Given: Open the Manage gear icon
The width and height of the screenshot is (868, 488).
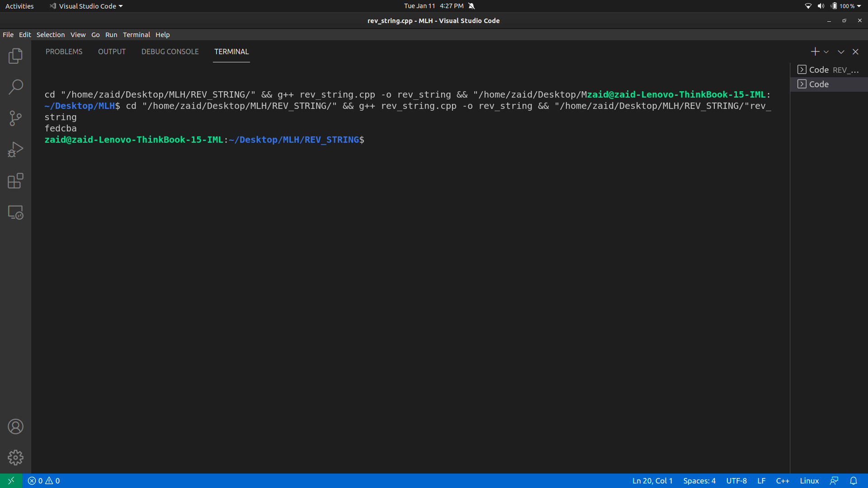Looking at the screenshot, I should pos(15,458).
